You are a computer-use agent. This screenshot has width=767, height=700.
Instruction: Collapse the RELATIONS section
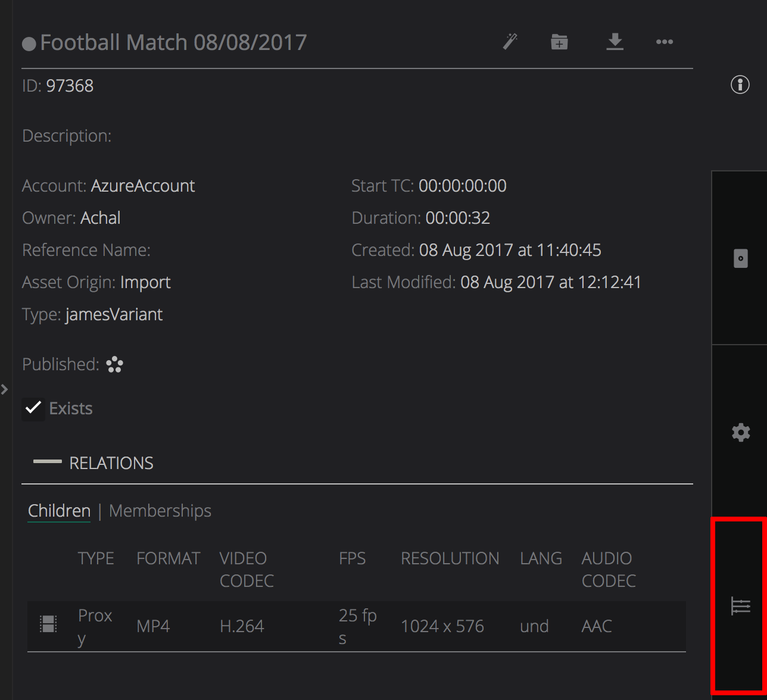tap(48, 461)
